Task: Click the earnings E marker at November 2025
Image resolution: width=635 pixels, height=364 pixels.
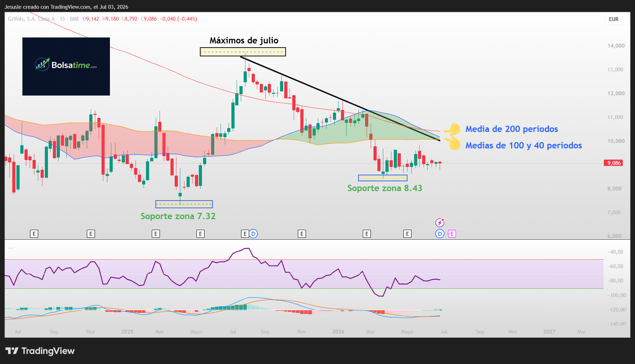Action: click(302, 234)
